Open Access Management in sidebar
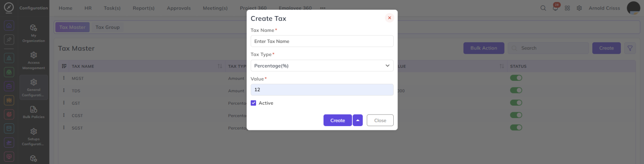644x164 pixels. click(x=34, y=61)
